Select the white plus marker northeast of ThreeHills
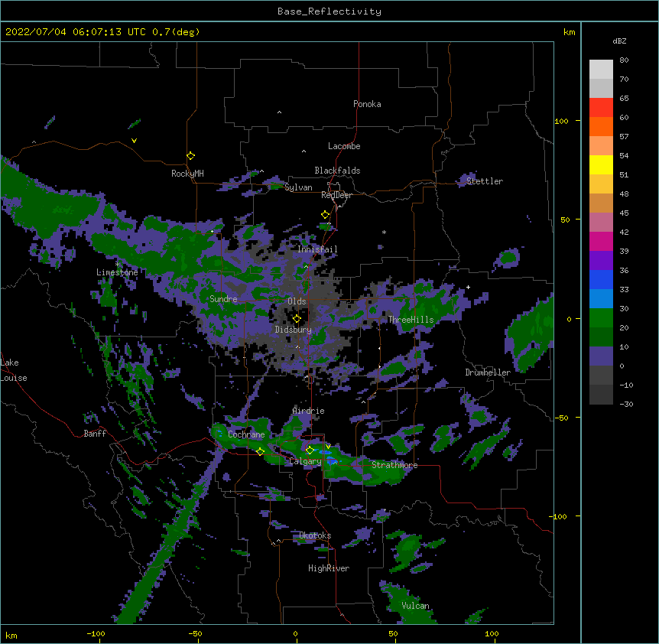 (x=468, y=287)
